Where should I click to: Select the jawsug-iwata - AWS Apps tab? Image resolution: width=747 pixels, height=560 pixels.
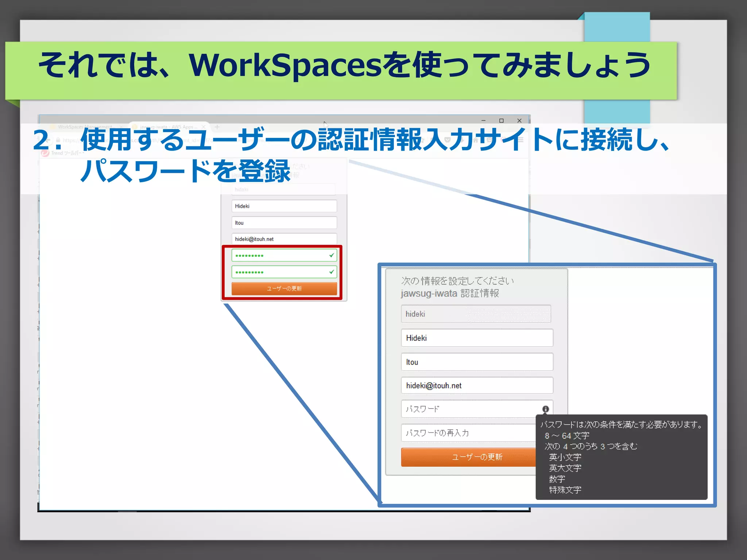(x=169, y=127)
